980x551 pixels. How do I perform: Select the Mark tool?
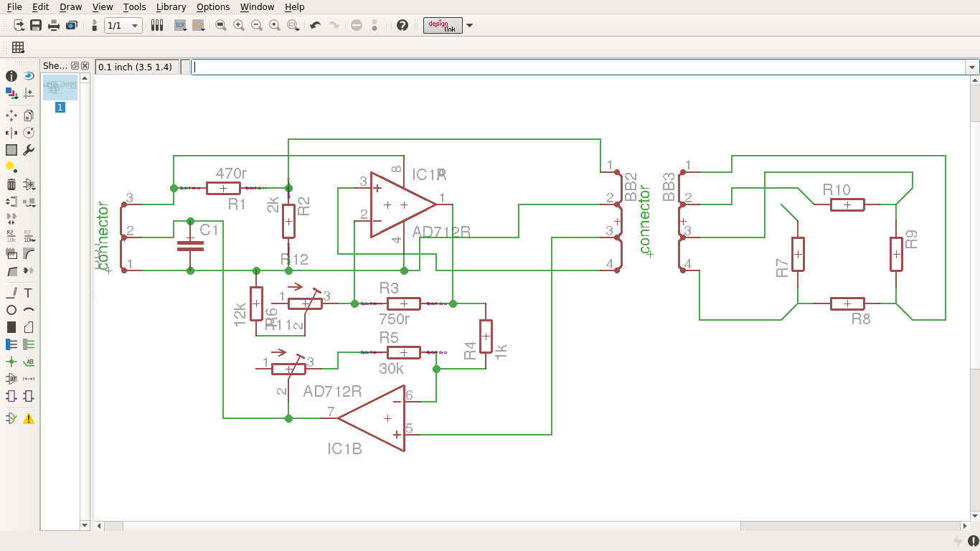click(29, 93)
